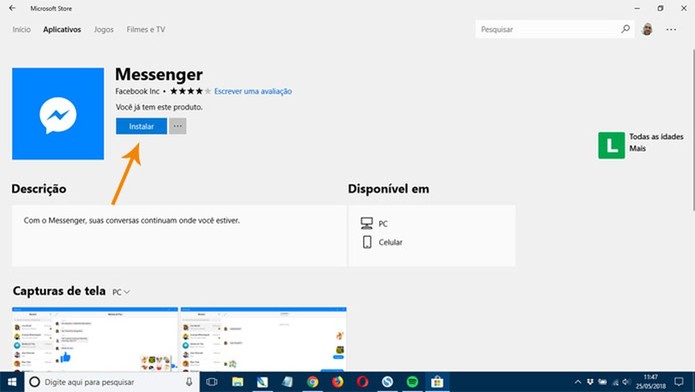This screenshot has width=695, height=392.
Task: Click the Cortana circle icon
Action: click(35, 382)
